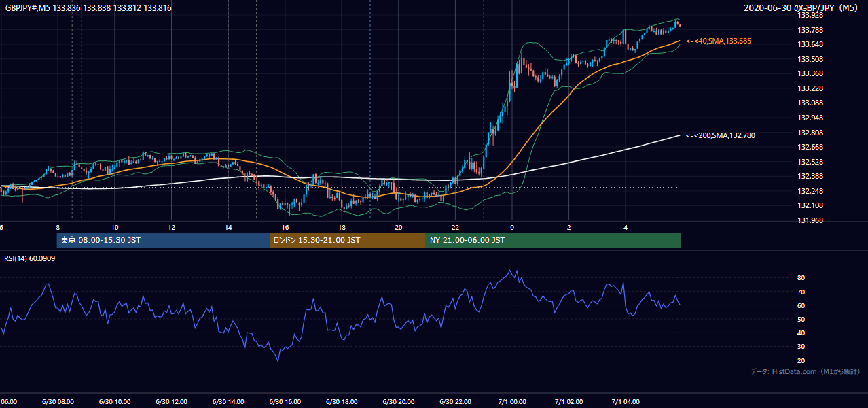The image size is (868, 408).
Task: Click price axis value 132.388
Action: tap(810, 176)
